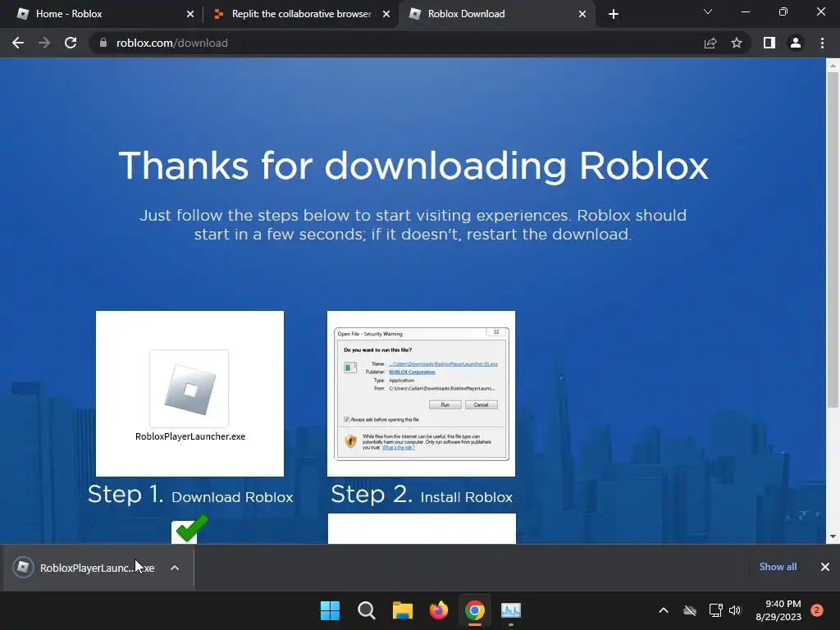
Task: Click the cloud sync tray icon
Action: pyautogui.click(x=690, y=610)
